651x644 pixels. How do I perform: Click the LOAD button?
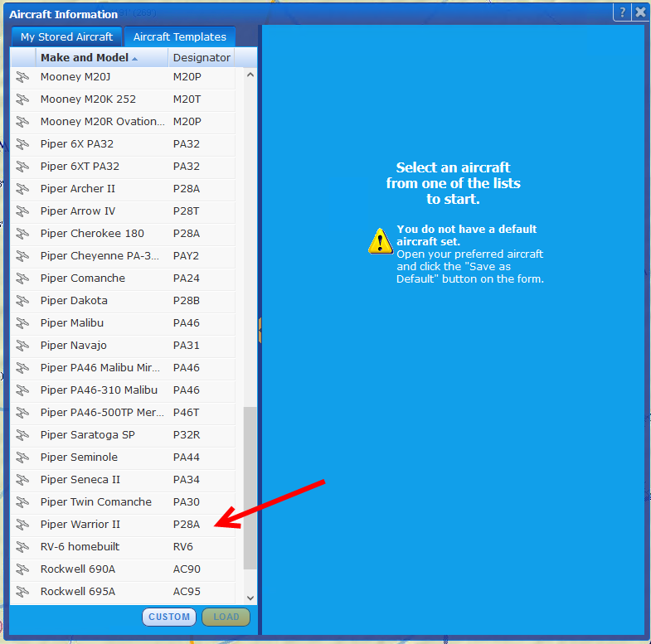click(x=226, y=617)
